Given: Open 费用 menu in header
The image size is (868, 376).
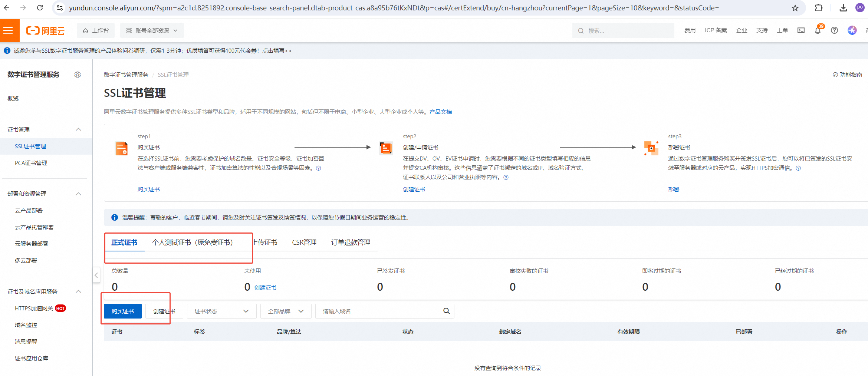Looking at the screenshot, I should coord(690,30).
